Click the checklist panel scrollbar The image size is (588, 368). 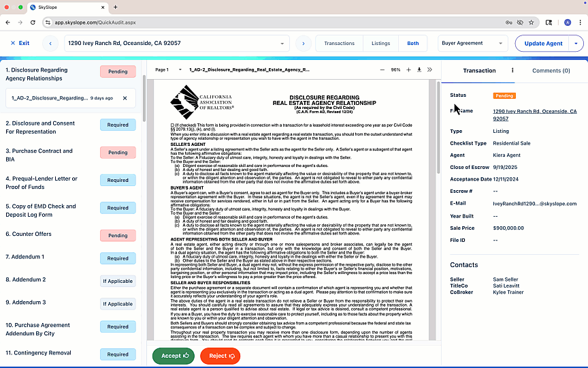144,97
